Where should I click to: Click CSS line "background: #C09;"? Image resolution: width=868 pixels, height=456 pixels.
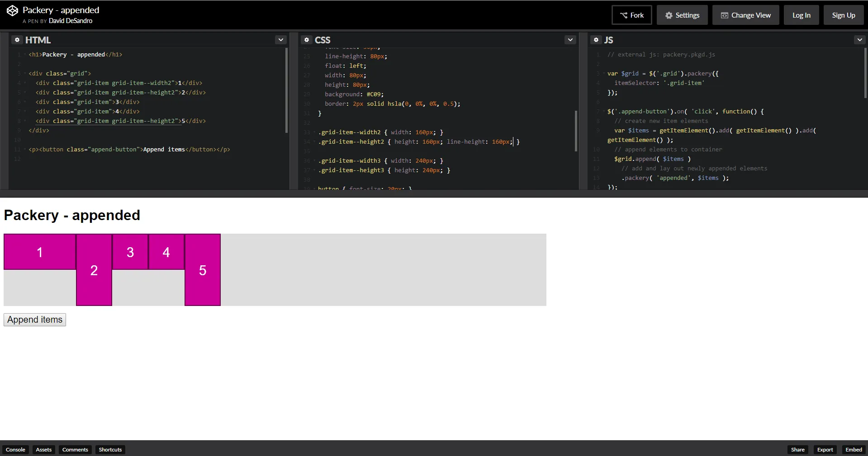point(354,94)
